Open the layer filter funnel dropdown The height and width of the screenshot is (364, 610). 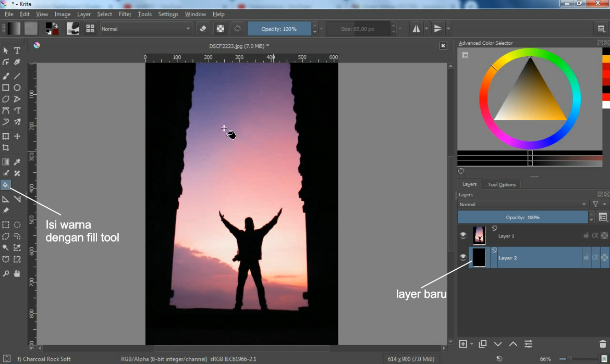[595, 204]
